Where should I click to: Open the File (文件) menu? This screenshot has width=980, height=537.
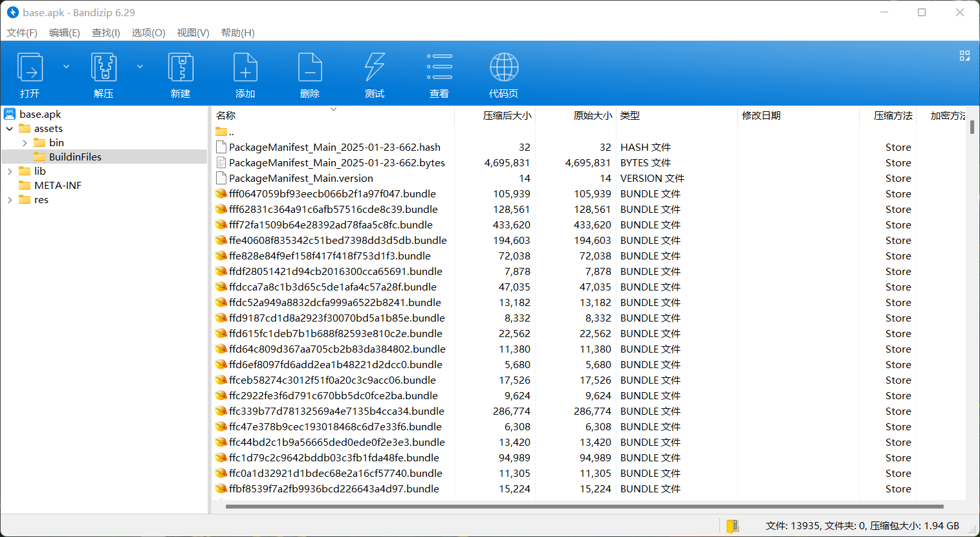(22, 33)
